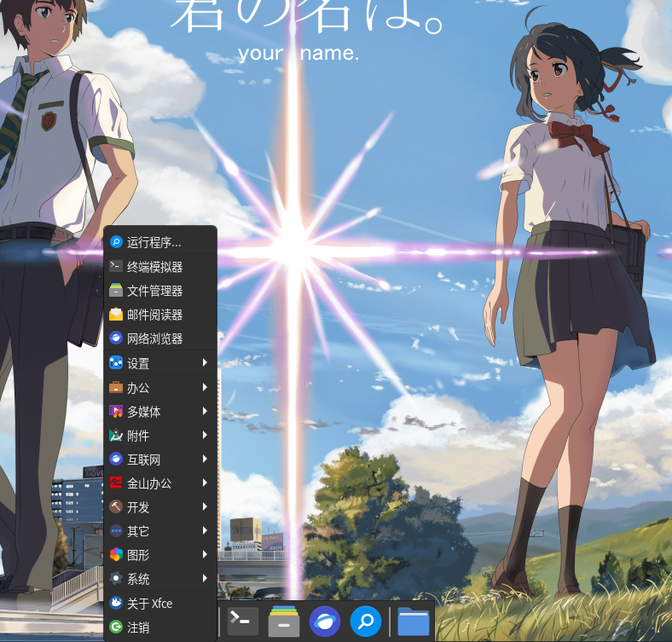Expand the 金山办公 submenu arrow
672x642 pixels.
coord(205,483)
